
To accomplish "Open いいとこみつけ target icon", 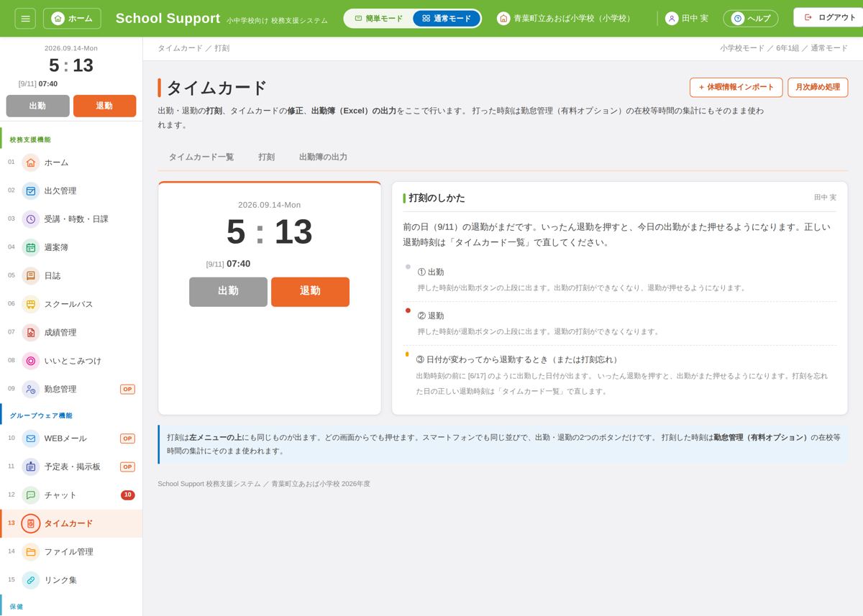I will tap(31, 361).
